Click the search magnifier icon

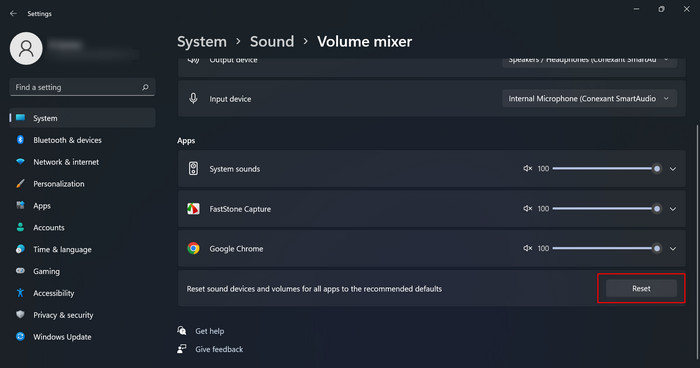145,87
